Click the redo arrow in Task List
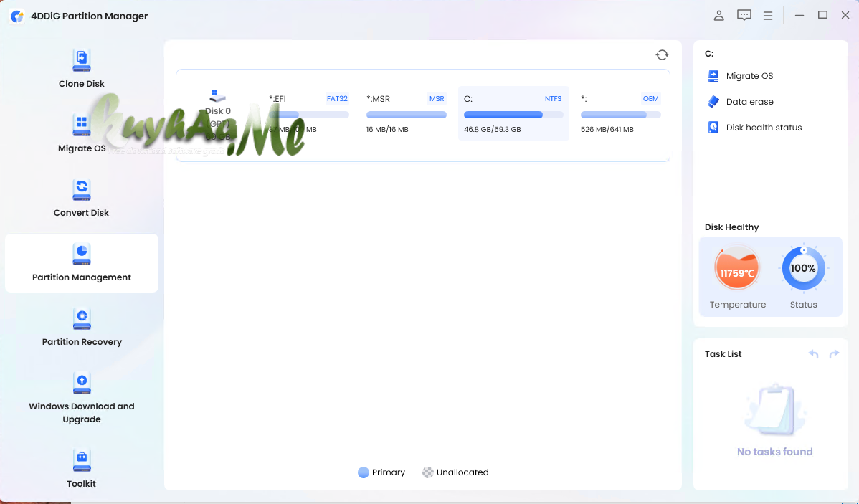This screenshot has width=859, height=504. click(834, 354)
